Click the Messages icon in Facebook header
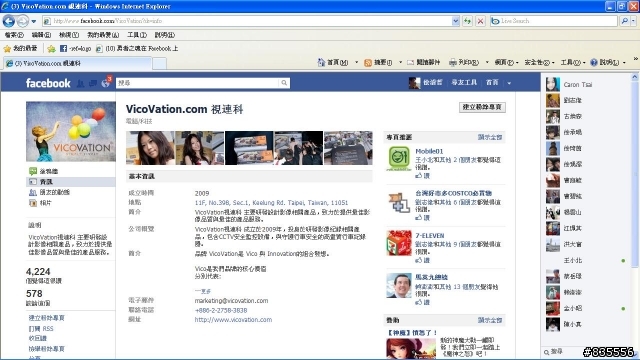The image size is (640, 360). coord(93,83)
